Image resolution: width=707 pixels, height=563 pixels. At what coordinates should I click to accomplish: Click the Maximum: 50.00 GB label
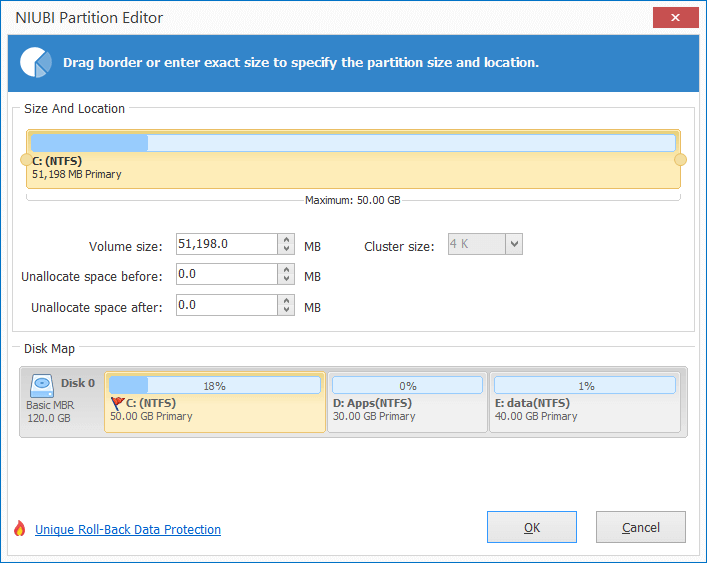[353, 200]
